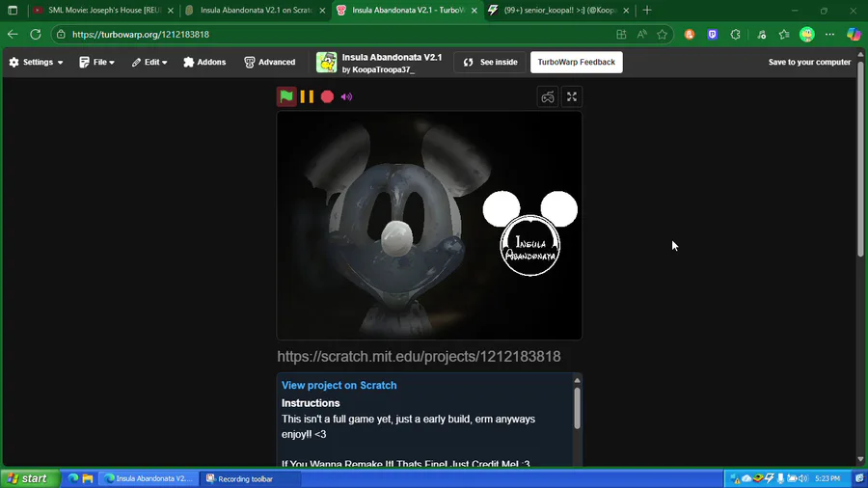Click the address bar URL
Screen dimensions: 868x488
[141, 35]
